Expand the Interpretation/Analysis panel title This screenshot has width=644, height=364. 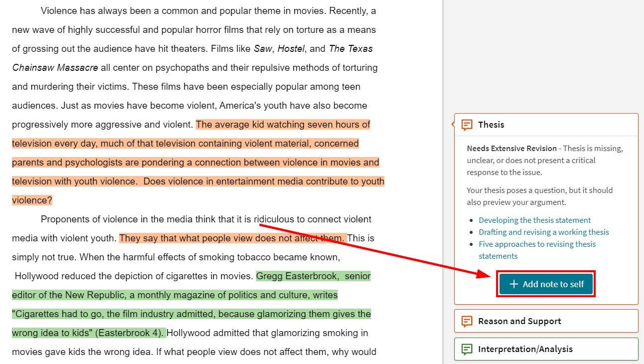click(525, 349)
